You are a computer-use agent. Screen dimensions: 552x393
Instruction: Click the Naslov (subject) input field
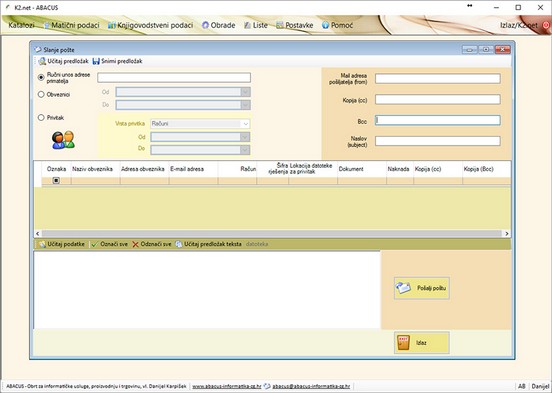[x=438, y=141]
